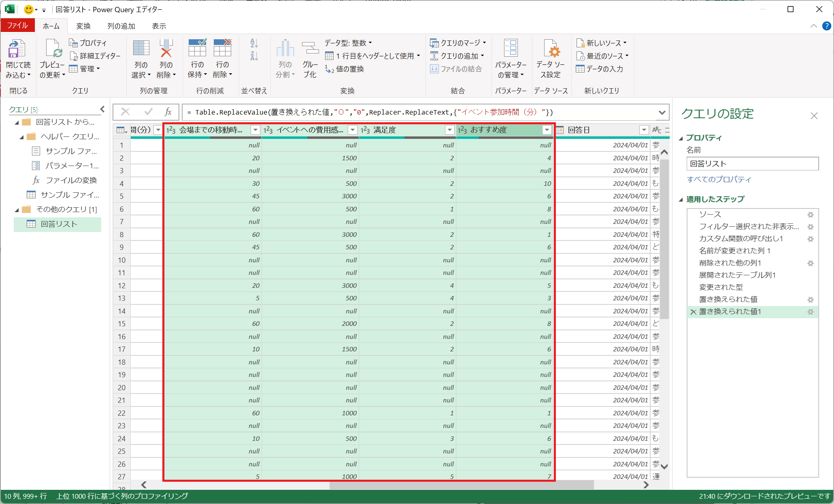Screen dimensions: 834x504
Task: Click the horizontal scrollbar thumb of the grid
Action: pyautogui.click(x=462, y=485)
